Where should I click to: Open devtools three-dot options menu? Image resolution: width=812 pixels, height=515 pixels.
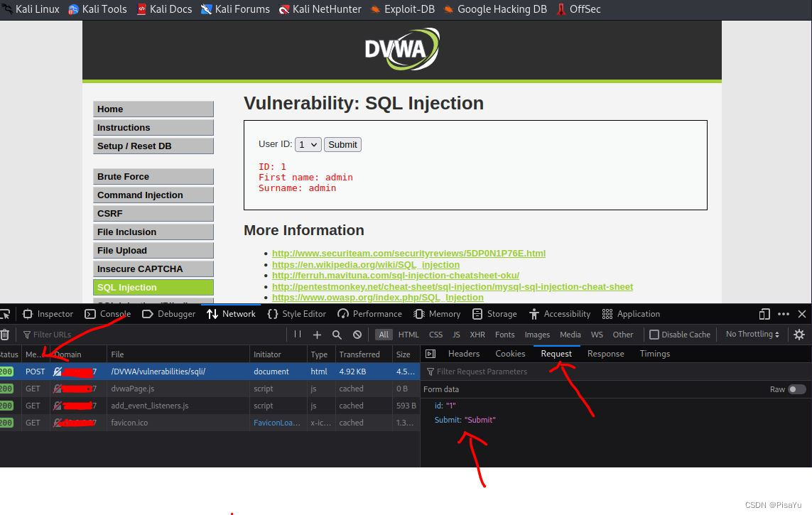[x=784, y=314]
